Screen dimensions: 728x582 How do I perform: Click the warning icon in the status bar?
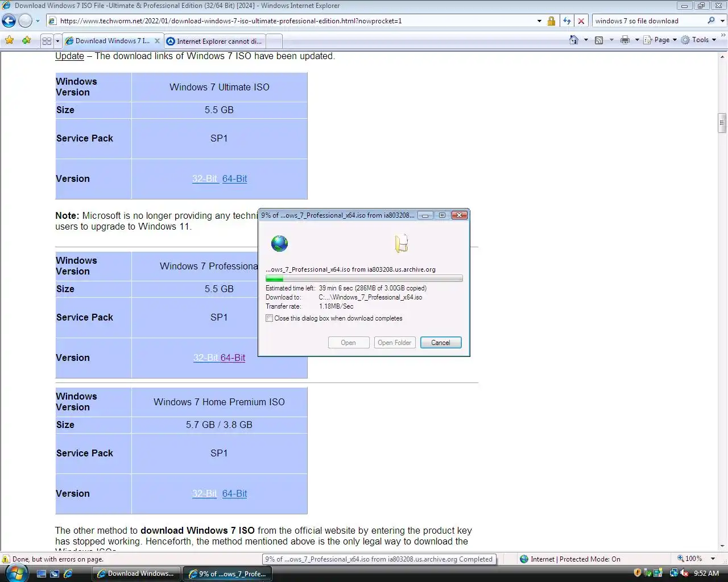[x=6, y=559]
